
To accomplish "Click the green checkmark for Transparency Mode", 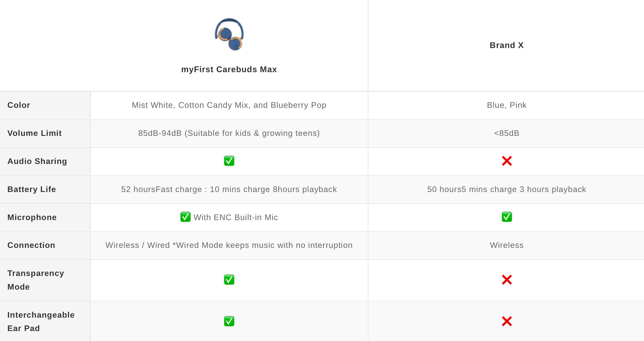I will pyautogui.click(x=229, y=280).
